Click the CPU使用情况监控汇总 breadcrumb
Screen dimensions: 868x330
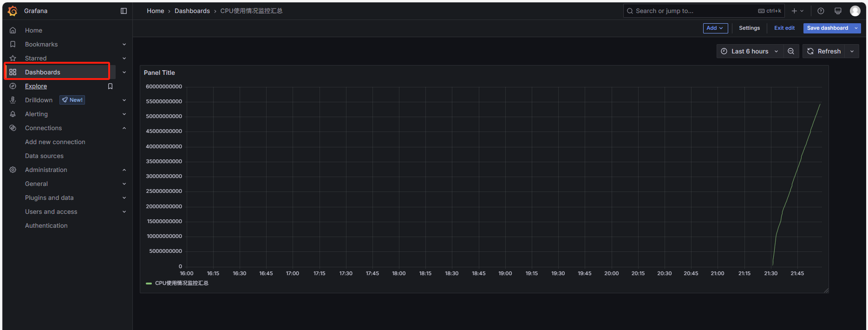coord(251,11)
